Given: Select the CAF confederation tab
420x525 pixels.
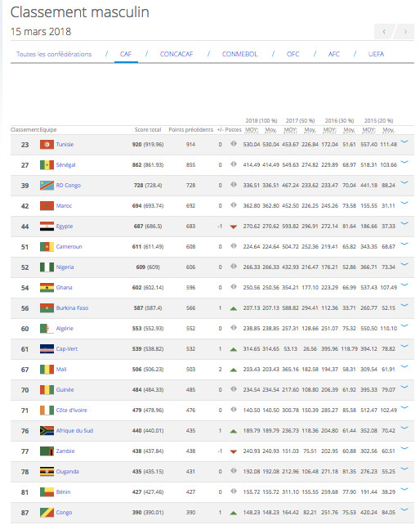Looking at the screenshot, I should tap(126, 54).
